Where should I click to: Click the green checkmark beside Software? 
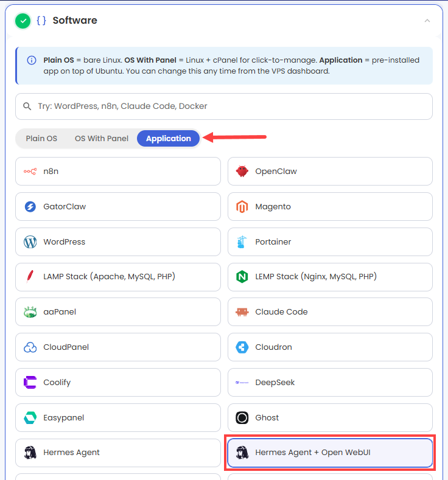(23, 21)
